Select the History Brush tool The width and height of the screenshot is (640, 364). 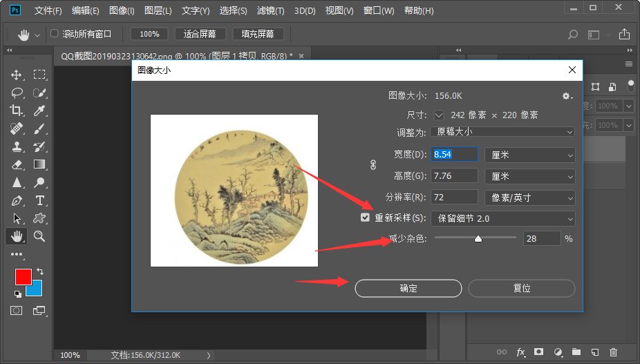pos(39,146)
